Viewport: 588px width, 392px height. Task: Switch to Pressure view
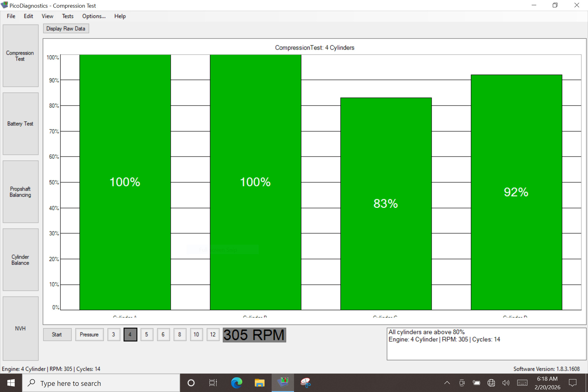coord(89,334)
